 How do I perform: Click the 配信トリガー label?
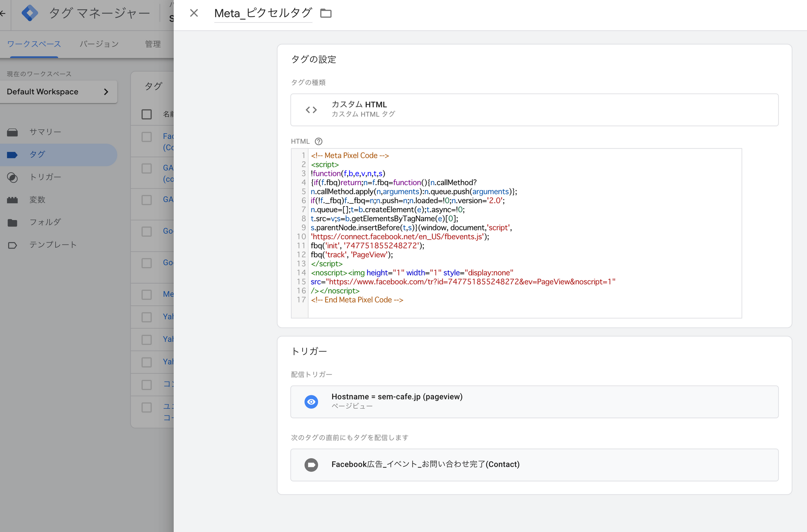click(x=312, y=374)
